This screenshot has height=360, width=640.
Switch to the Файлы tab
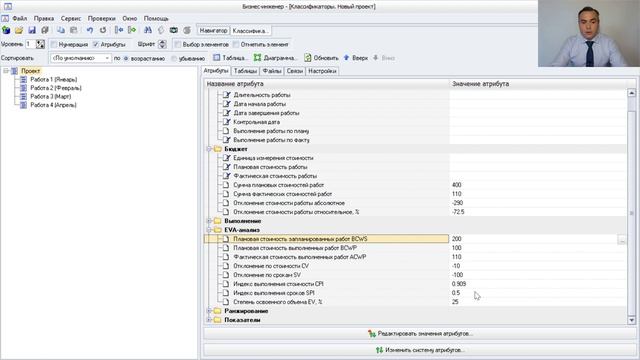tap(272, 71)
